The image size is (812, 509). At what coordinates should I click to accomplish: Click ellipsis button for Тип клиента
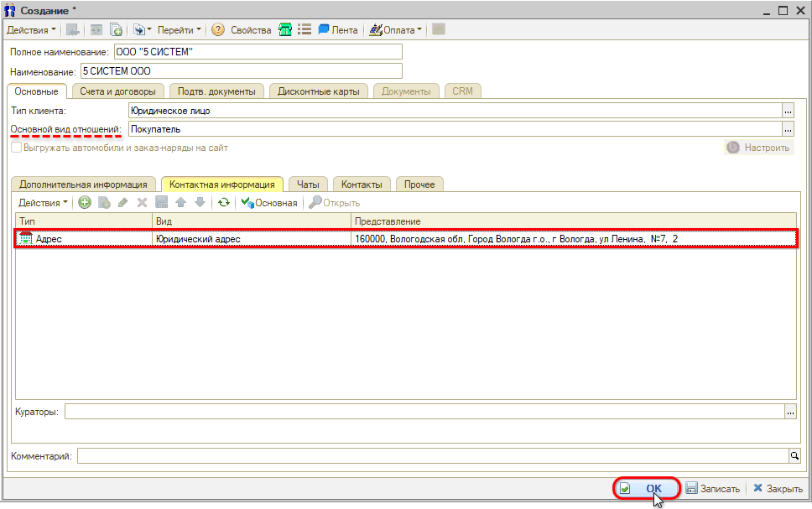(x=788, y=110)
